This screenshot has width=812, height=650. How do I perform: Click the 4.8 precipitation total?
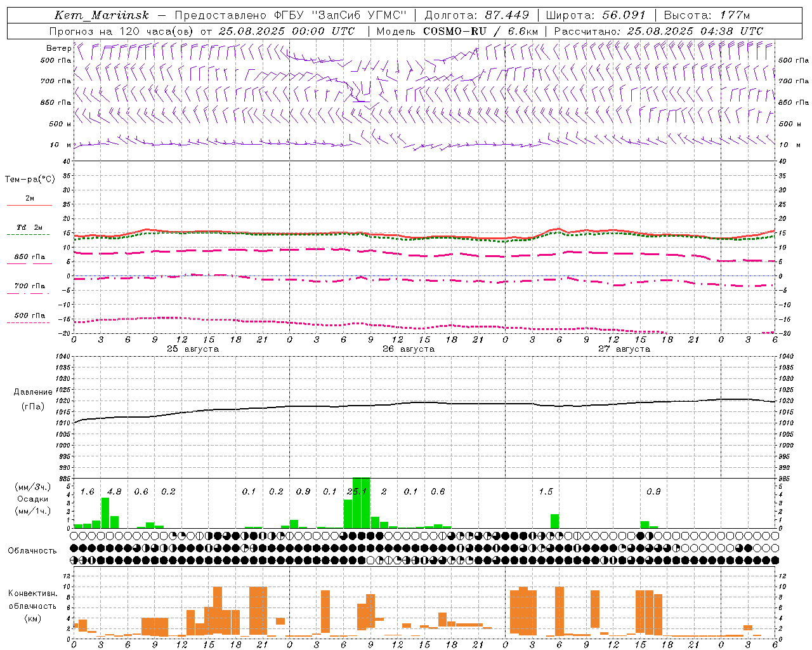pyautogui.click(x=114, y=492)
